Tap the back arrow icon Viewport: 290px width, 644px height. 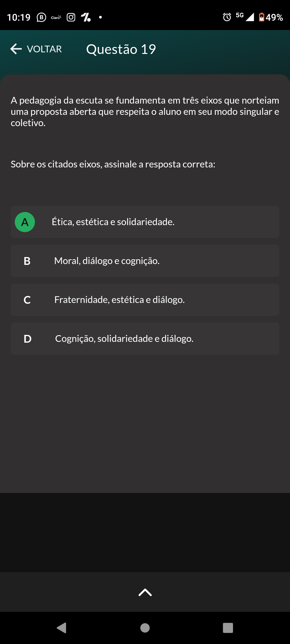pyautogui.click(x=16, y=49)
